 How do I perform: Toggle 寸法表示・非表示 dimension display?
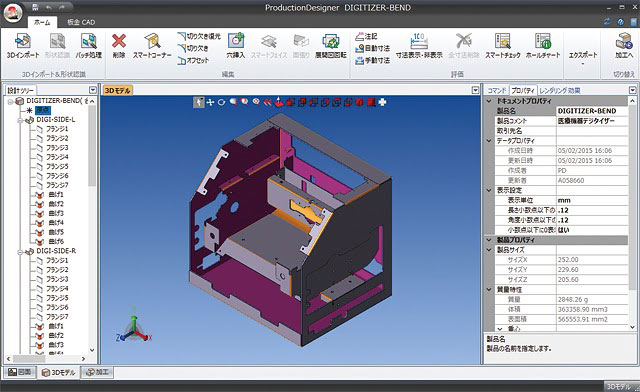[x=419, y=46]
